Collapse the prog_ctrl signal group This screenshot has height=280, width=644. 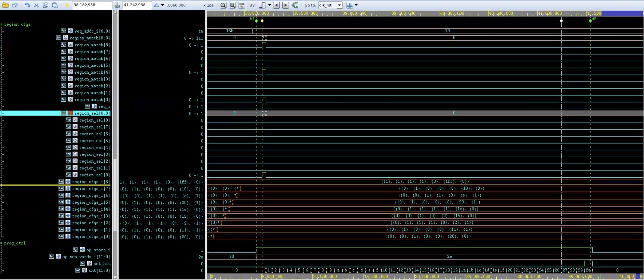[1, 243]
